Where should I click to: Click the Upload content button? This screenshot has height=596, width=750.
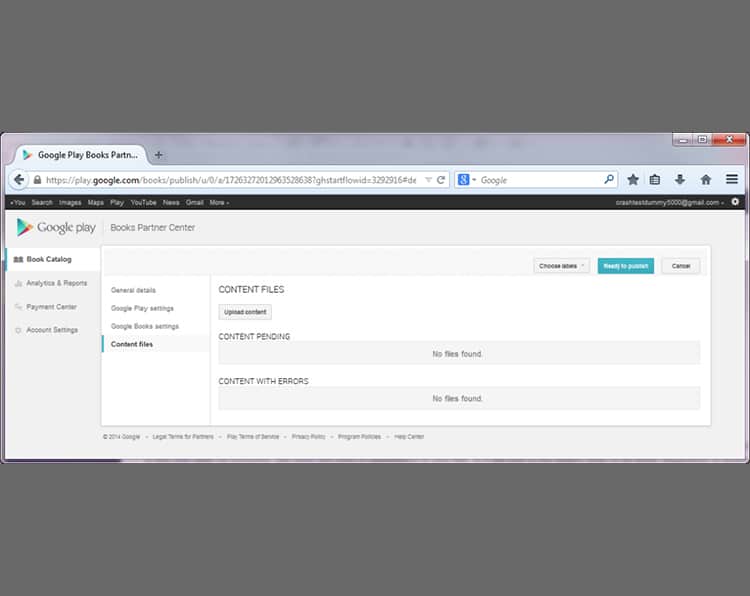pyautogui.click(x=245, y=312)
